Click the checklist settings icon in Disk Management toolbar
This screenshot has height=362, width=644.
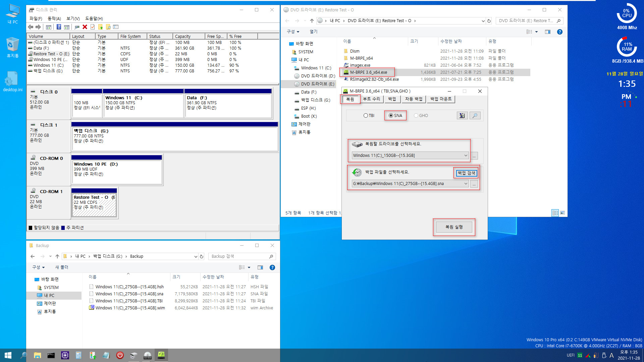pos(116,27)
